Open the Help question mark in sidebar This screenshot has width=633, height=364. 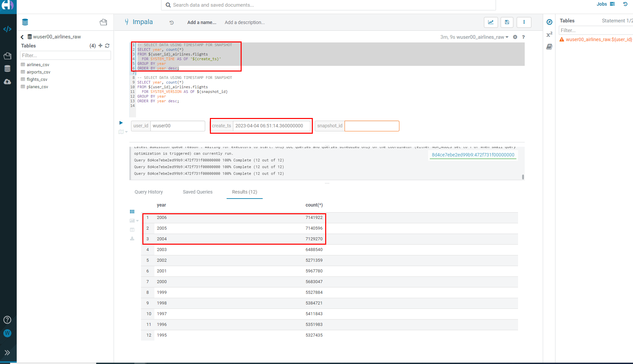7,320
